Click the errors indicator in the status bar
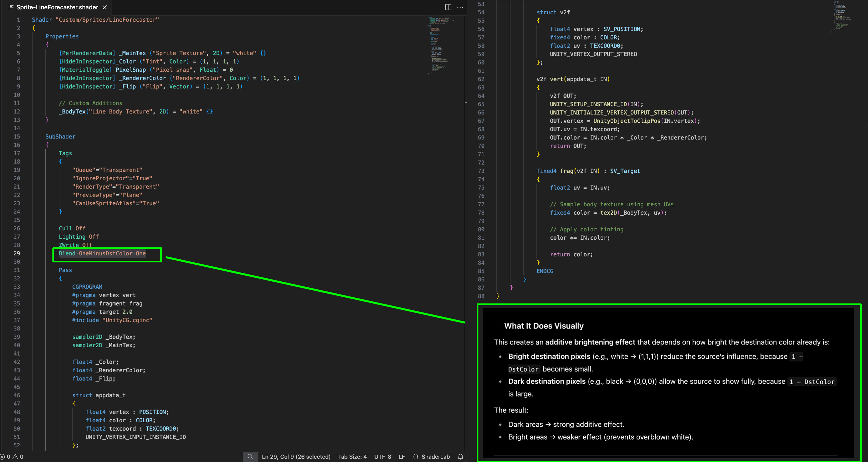 [x=5, y=457]
